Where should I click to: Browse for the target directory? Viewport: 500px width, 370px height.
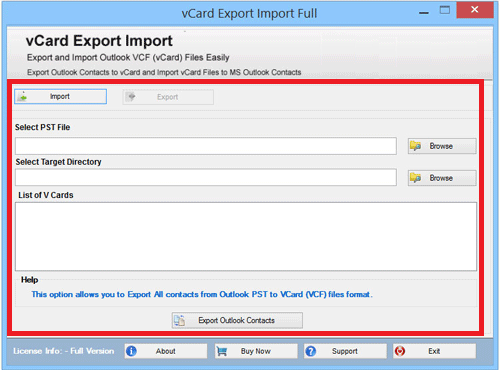(x=442, y=178)
